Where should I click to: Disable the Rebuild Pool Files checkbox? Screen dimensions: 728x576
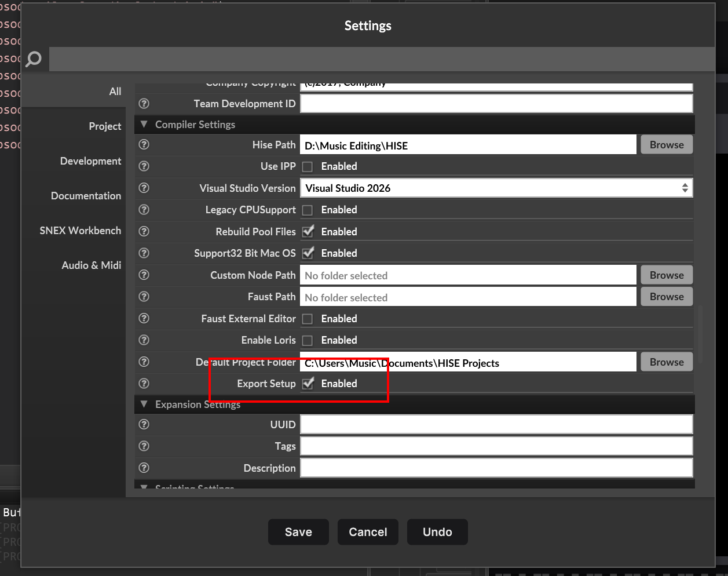[x=308, y=232]
